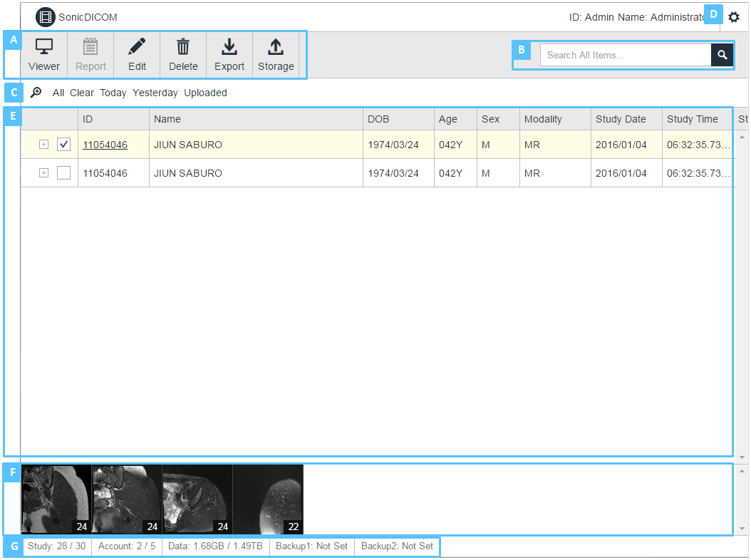Click the advanced search filter icon

pyautogui.click(x=36, y=93)
